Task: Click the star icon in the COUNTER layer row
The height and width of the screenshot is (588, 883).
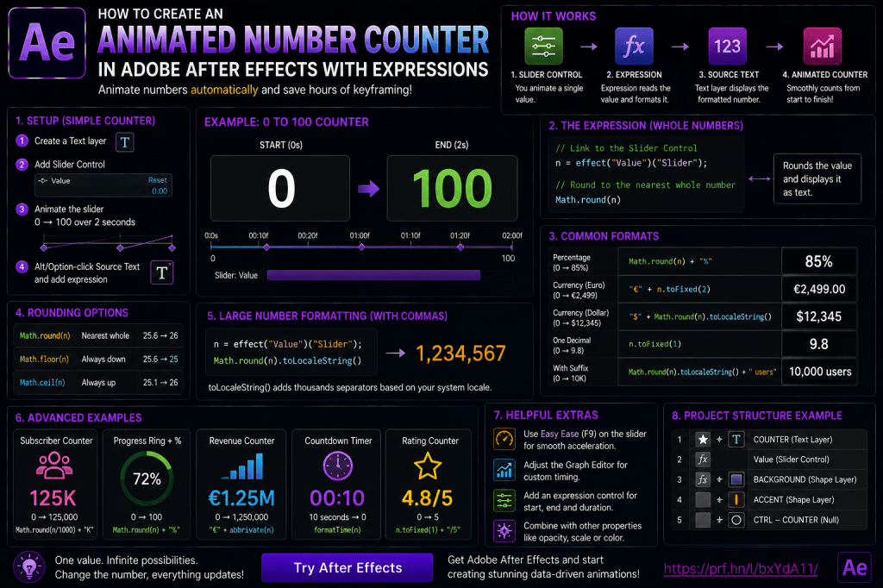Action: point(702,440)
